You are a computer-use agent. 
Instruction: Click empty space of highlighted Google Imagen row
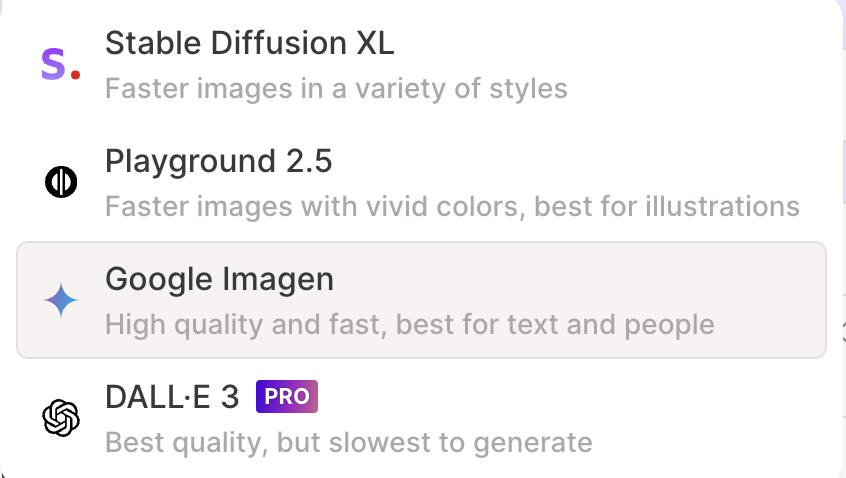[593, 281]
